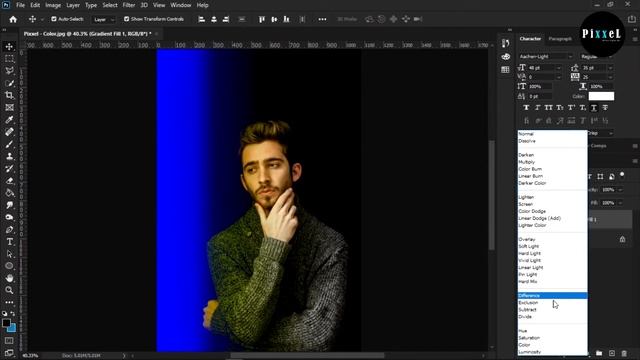Image resolution: width=640 pixels, height=360 pixels.
Task: Click the Quick Mask mode icon
Action: (x=9, y=341)
